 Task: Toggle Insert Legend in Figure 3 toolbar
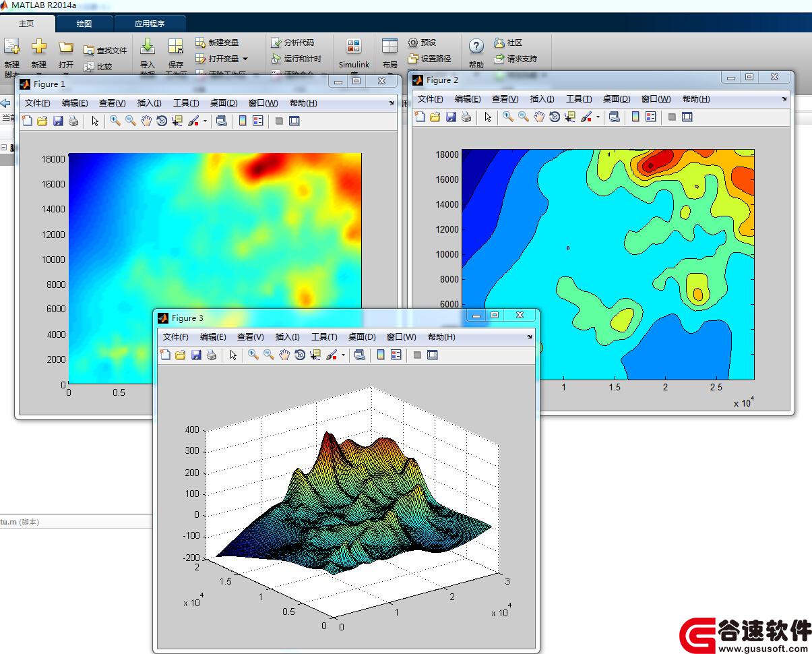pyautogui.click(x=396, y=355)
